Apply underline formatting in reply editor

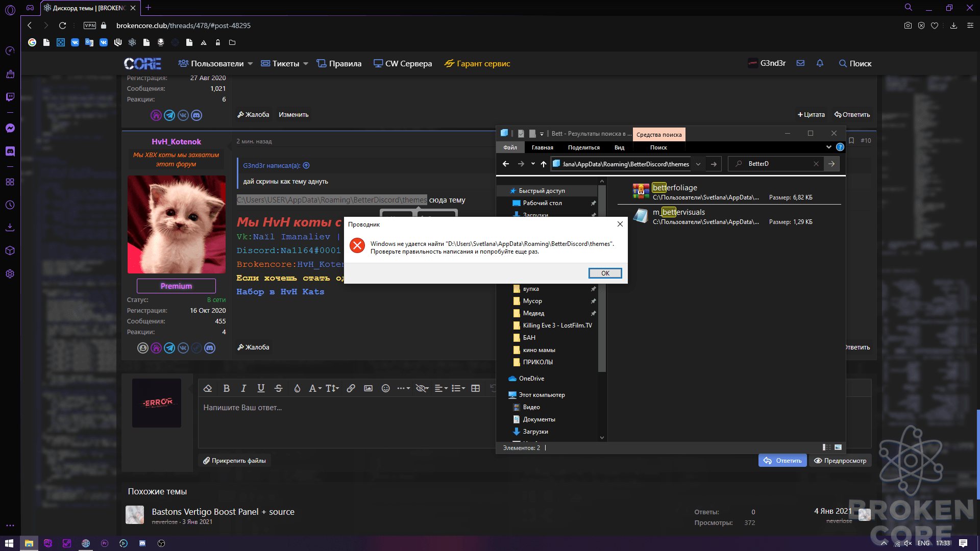tap(261, 388)
